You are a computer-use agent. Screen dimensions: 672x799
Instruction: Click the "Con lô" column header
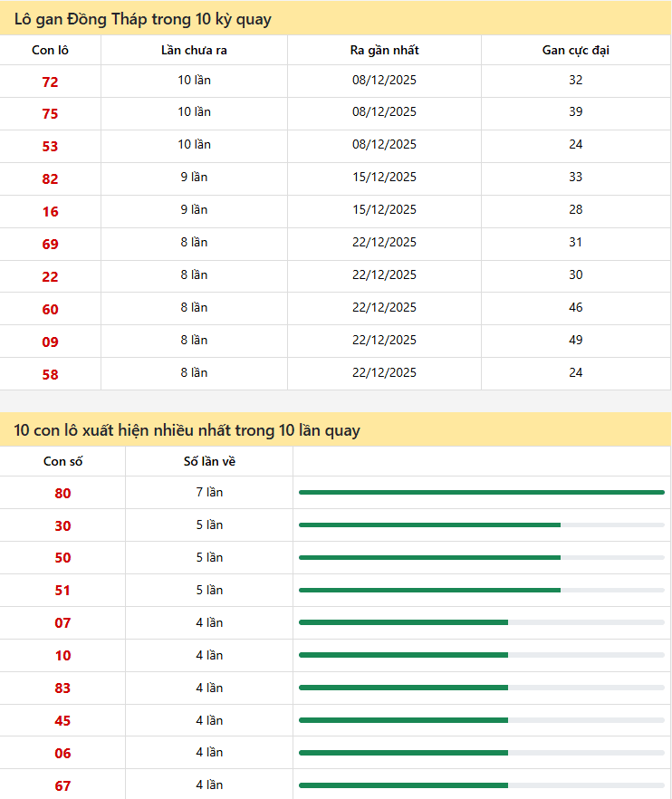(x=50, y=50)
